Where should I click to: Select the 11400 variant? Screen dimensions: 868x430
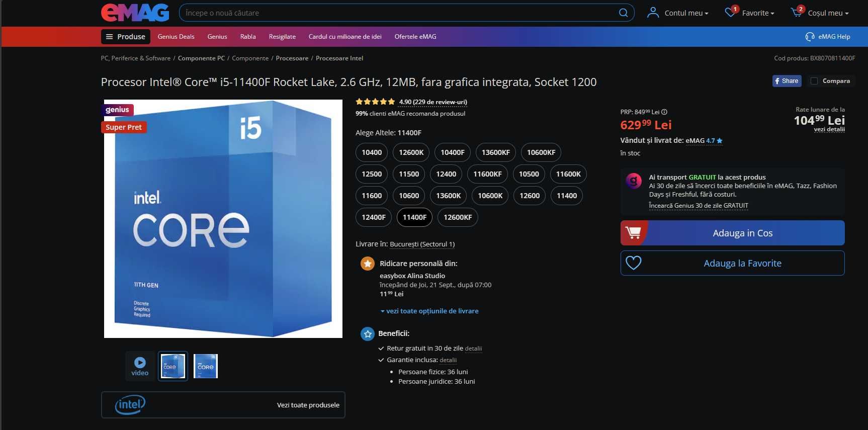pos(567,196)
